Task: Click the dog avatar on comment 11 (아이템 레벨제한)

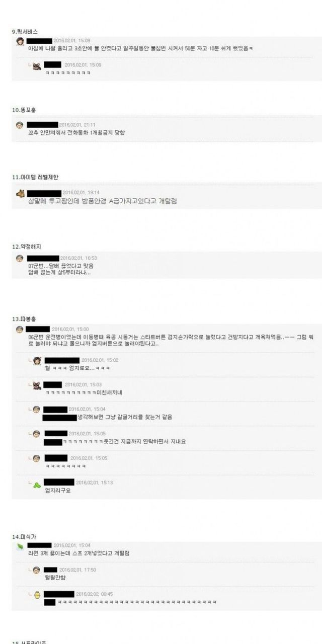Action: [x=20, y=193]
